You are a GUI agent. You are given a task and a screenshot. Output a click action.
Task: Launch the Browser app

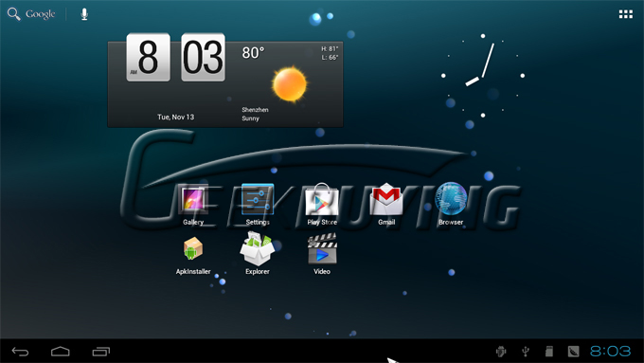point(451,205)
